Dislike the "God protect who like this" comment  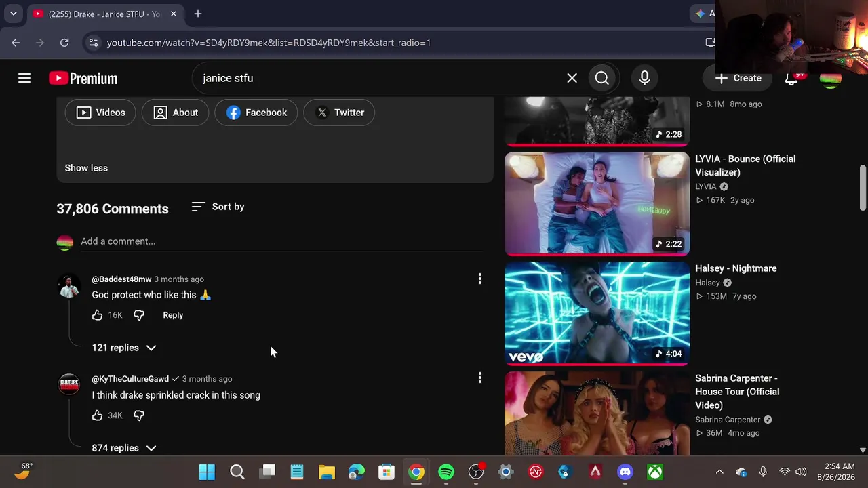click(139, 315)
